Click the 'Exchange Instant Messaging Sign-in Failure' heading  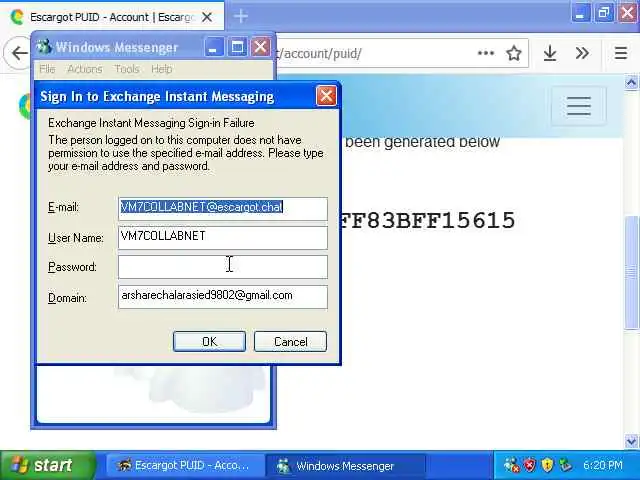click(151, 123)
